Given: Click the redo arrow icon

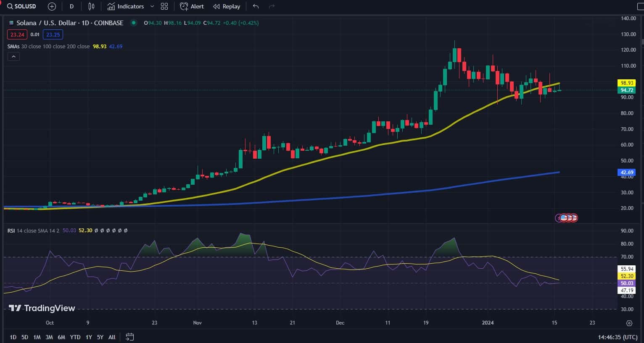Looking at the screenshot, I should click(x=272, y=6).
